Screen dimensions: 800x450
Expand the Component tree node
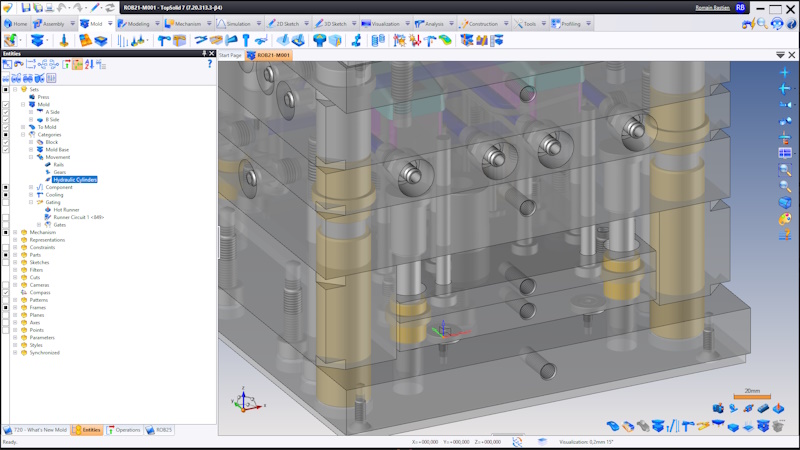[31, 187]
